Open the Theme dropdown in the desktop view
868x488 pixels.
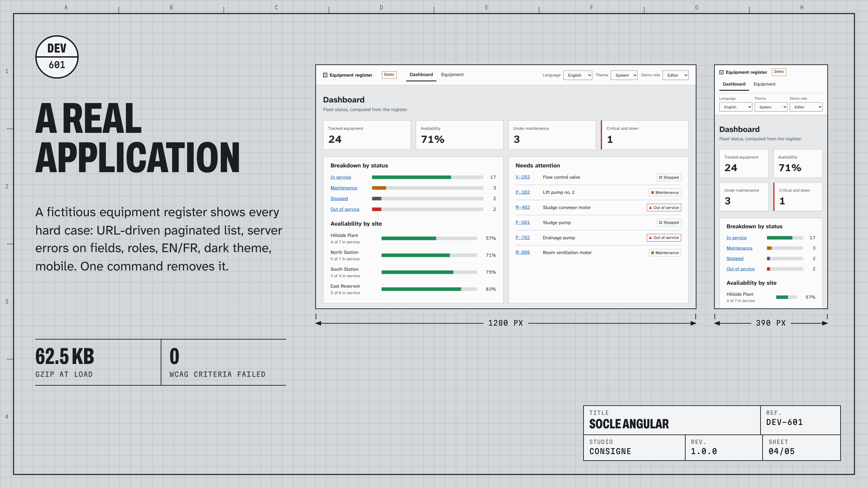[x=624, y=75]
